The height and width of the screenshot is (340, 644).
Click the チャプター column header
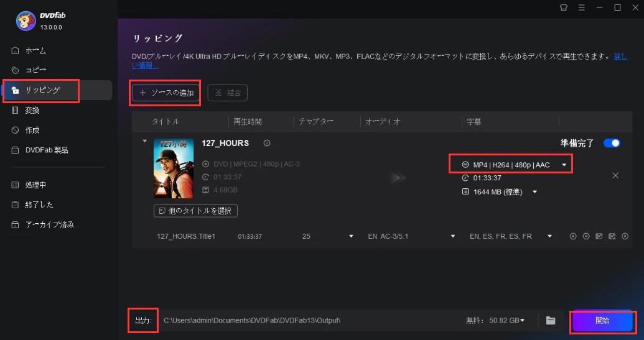tap(316, 122)
